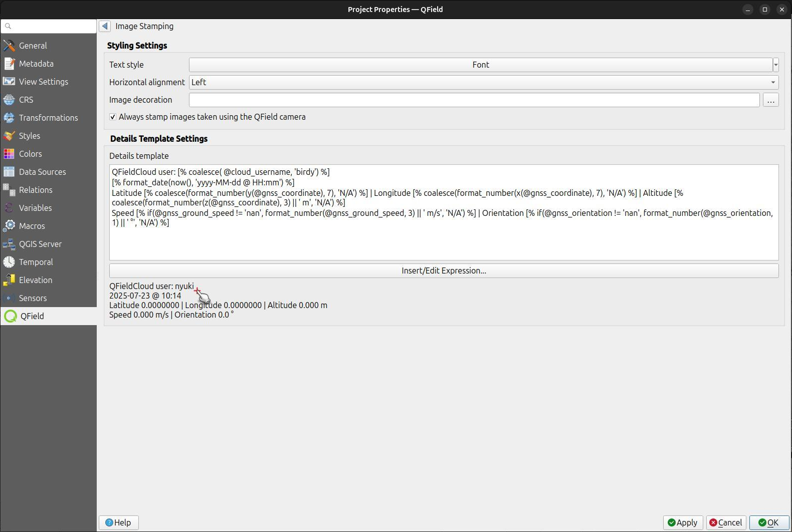The height and width of the screenshot is (532, 792).
Task: Click preview line '2025-07-23 @ 10:14'
Action: (x=145, y=296)
